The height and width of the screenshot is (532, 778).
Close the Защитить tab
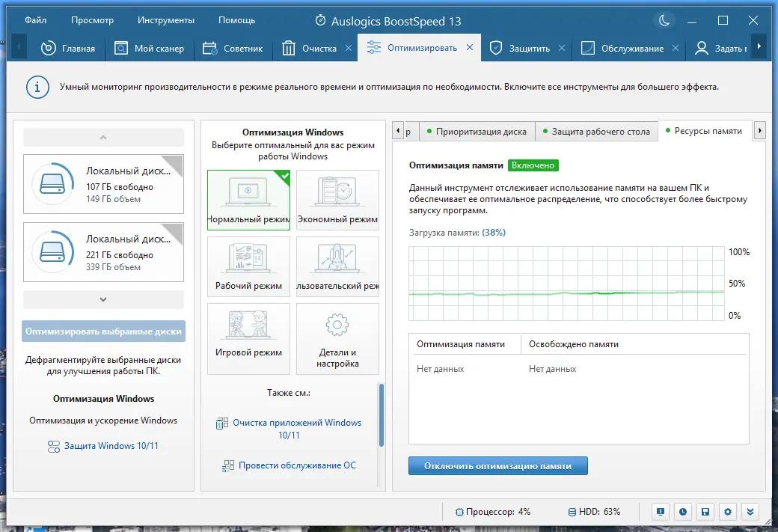pyautogui.click(x=562, y=48)
